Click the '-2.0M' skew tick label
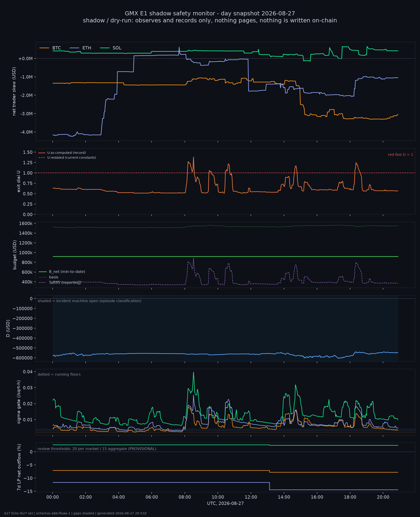This screenshot has height=517, width=420. click(26, 95)
